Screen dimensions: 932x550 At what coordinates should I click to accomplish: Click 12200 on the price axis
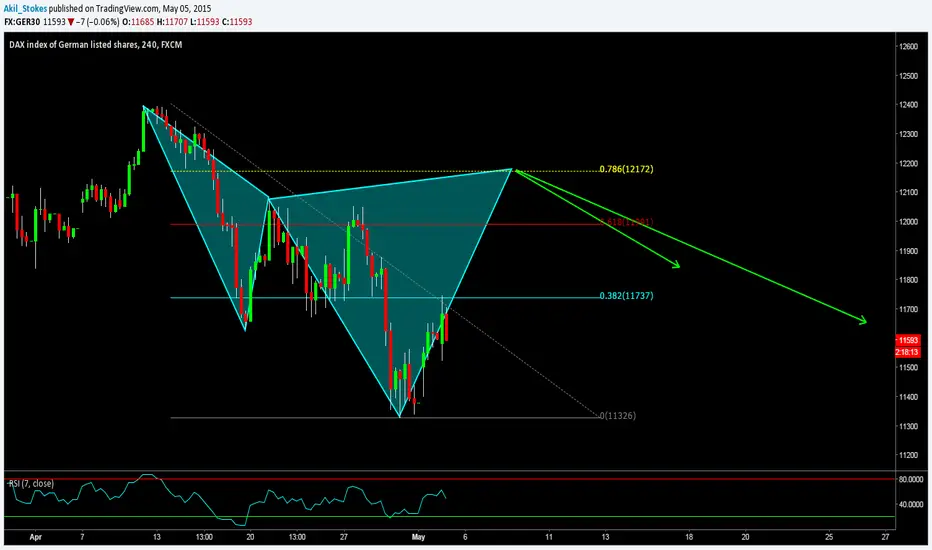[907, 163]
